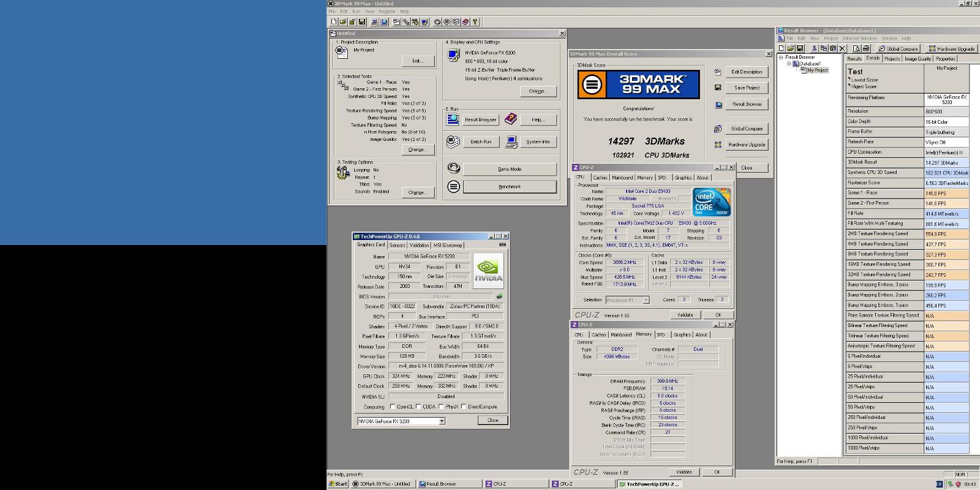Open the Run menu in 3DMark 99 Max
The image size is (980, 490).
356,11
